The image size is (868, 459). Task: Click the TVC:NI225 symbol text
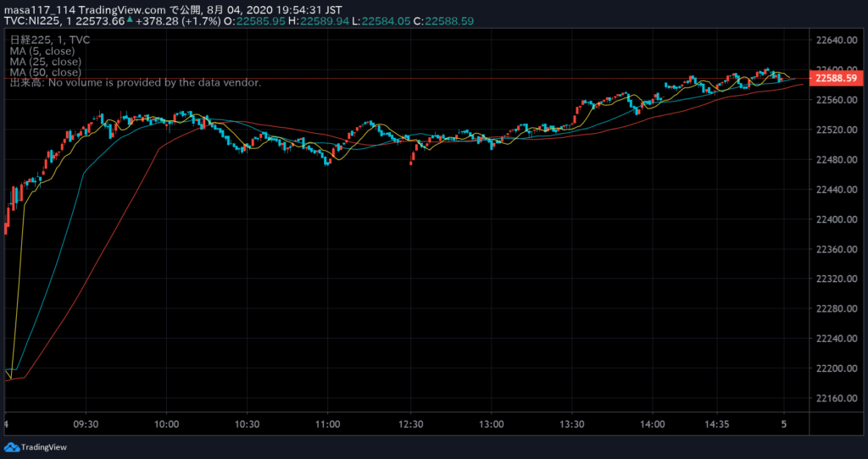point(31,21)
